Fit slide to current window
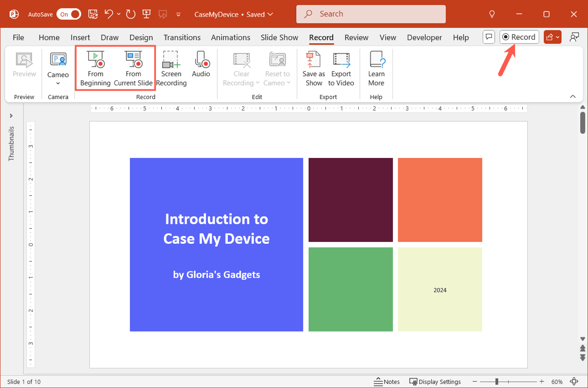588x388 pixels. pyautogui.click(x=574, y=382)
